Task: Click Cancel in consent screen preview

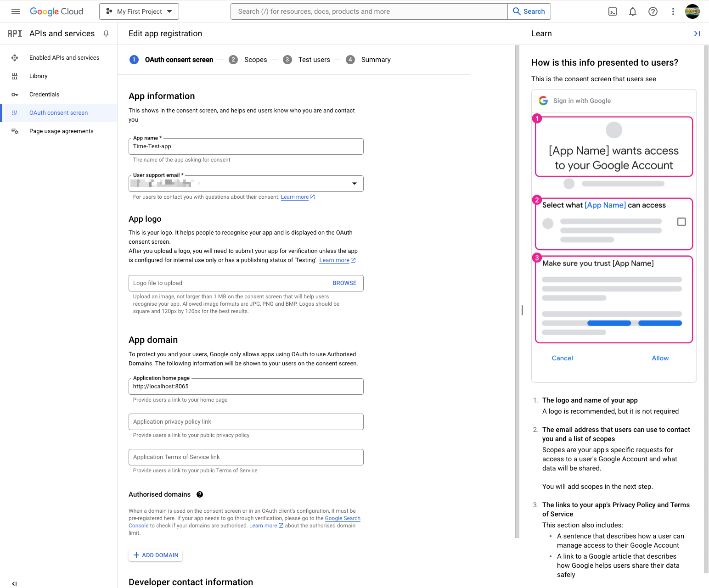Action: (562, 358)
